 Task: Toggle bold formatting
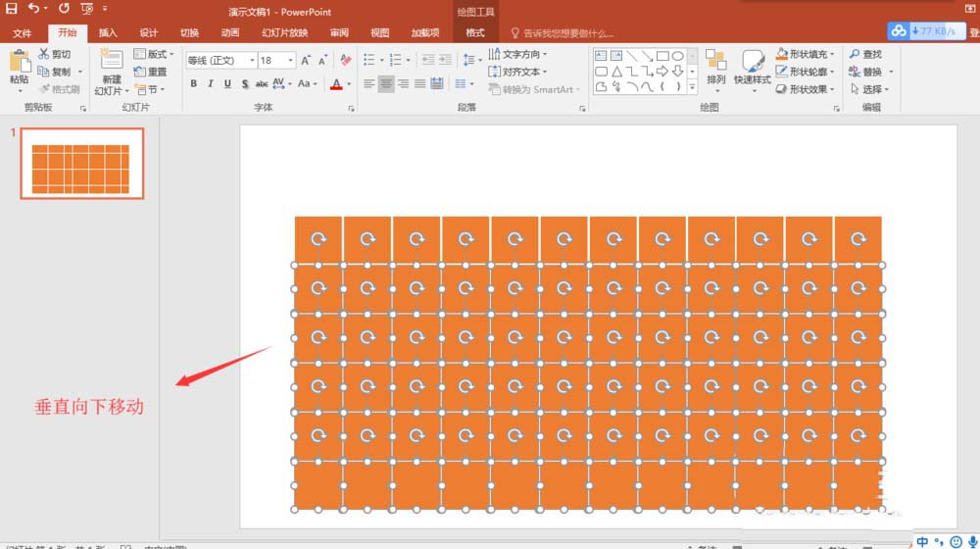[194, 83]
